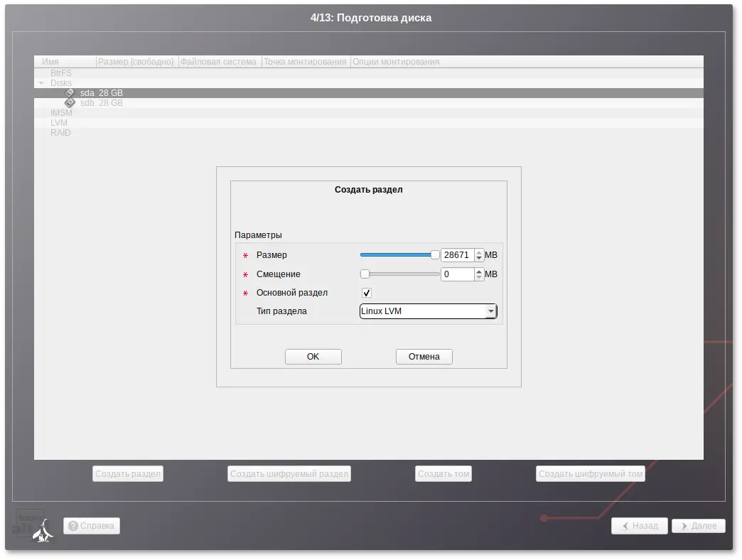Click the Создать раздел button below the list
Screen dimensions: 742x560
[128, 473]
